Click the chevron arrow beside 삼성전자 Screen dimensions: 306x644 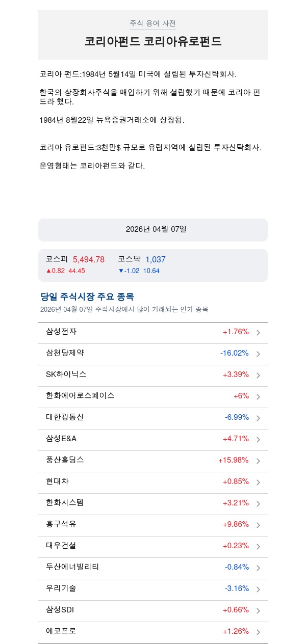tap(258, 333)
